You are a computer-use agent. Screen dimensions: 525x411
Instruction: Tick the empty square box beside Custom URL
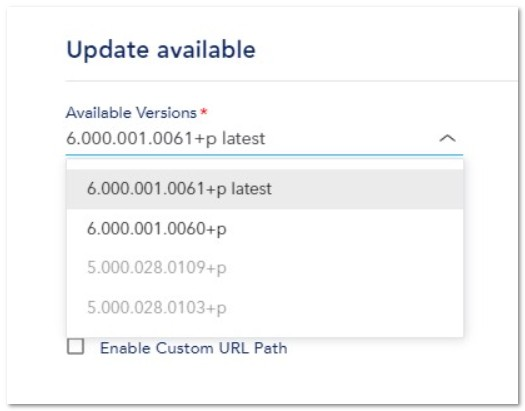[x=76, y=346]
